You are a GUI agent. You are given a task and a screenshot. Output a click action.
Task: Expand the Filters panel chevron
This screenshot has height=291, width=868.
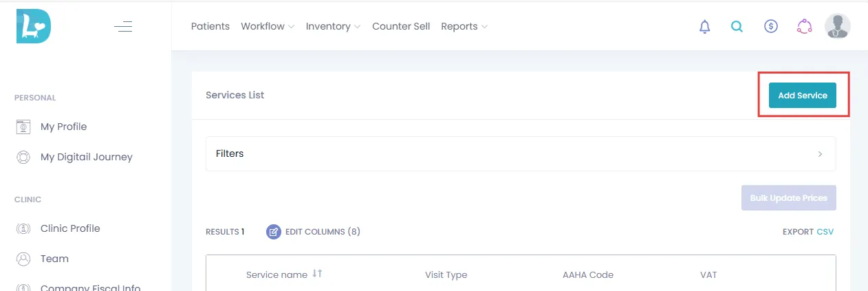(820, 154)
